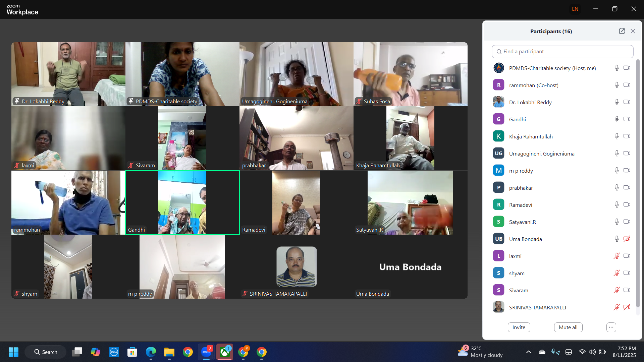Open File Explorer from the taskbar

pos(169,352)
